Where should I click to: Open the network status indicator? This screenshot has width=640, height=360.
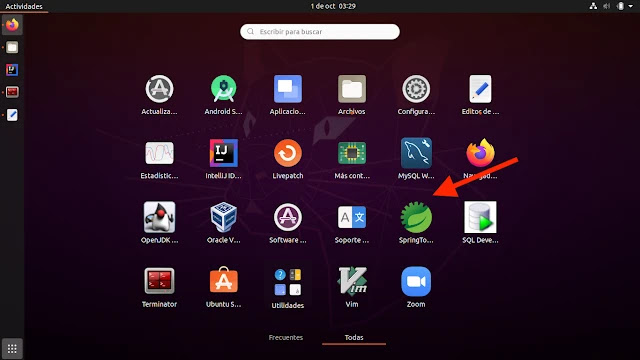pos(593,6)
